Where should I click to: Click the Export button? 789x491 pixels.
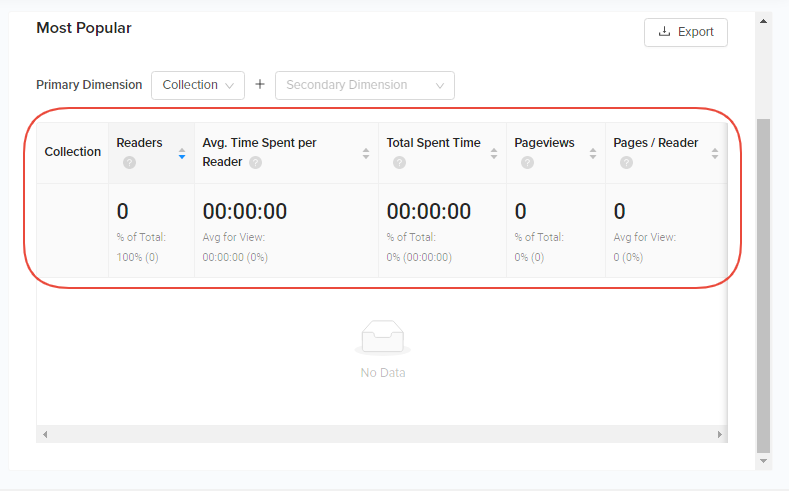pos(686,32)
